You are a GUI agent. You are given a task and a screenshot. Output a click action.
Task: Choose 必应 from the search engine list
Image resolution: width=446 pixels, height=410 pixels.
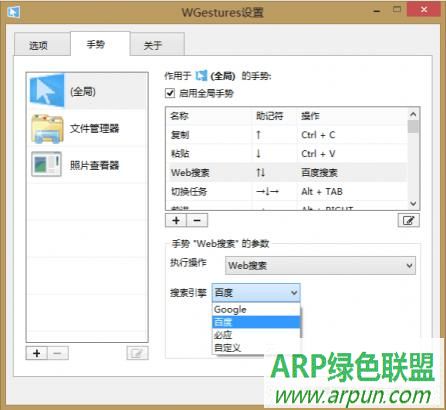point(256,335)
